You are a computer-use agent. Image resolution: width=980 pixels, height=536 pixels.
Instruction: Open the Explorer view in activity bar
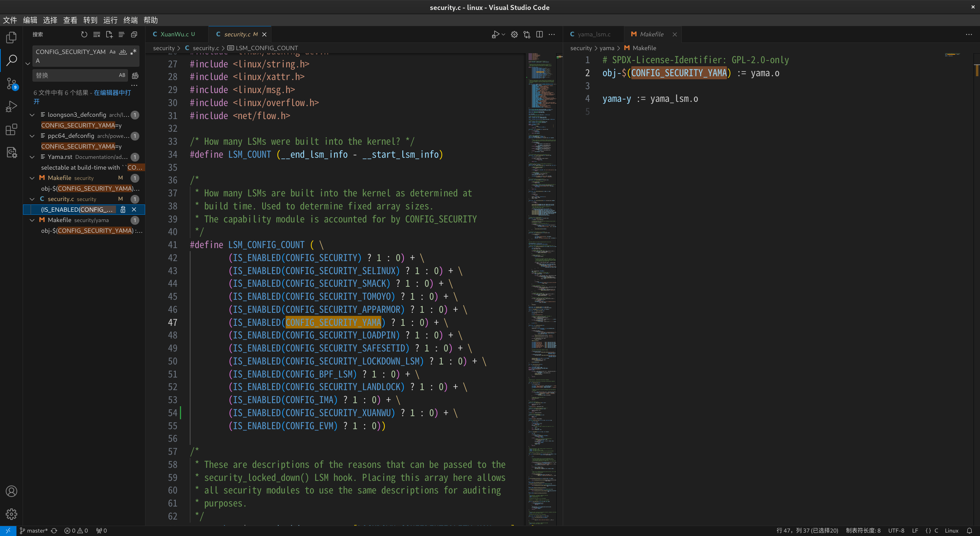point(11,37)
